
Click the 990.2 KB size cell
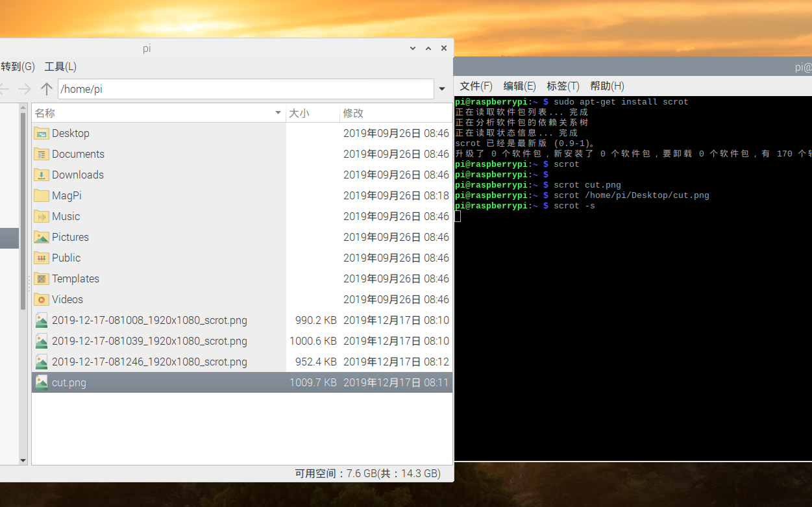point(315,320)
